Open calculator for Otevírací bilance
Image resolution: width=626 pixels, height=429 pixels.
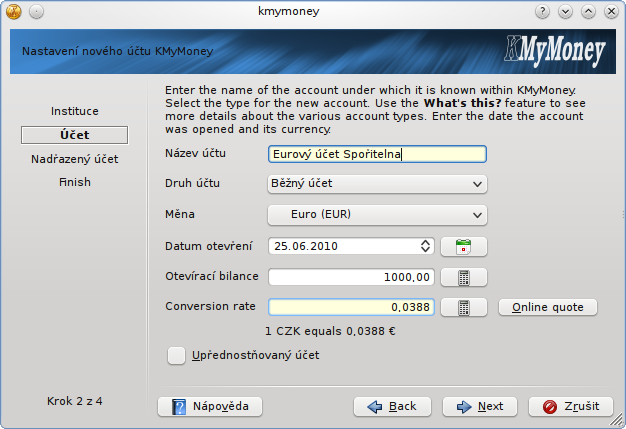464,277
